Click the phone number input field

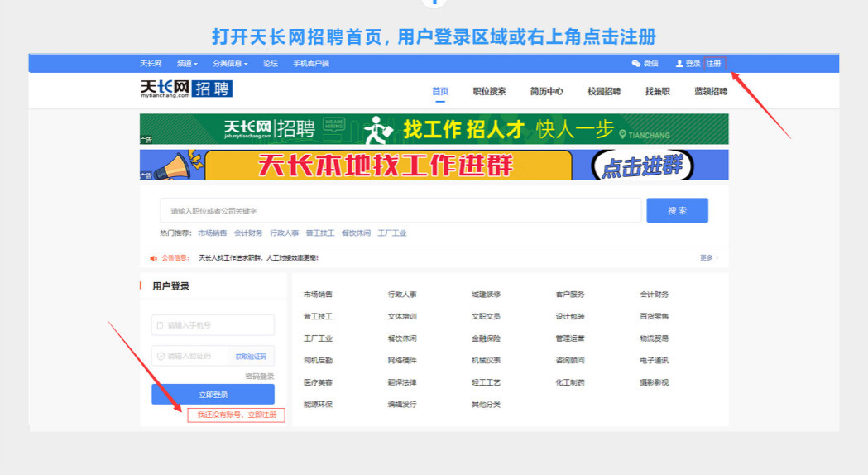click(x=213, y=325)
